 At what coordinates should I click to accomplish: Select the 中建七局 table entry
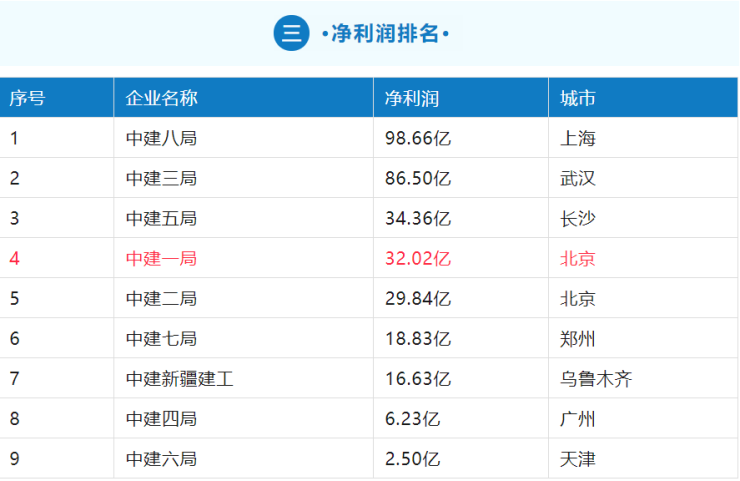(161, 338)
